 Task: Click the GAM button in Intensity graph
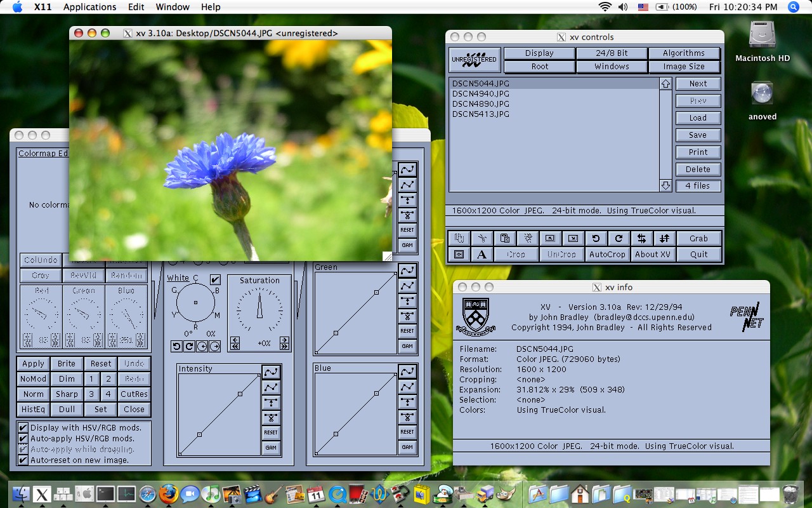click(271, 448)
